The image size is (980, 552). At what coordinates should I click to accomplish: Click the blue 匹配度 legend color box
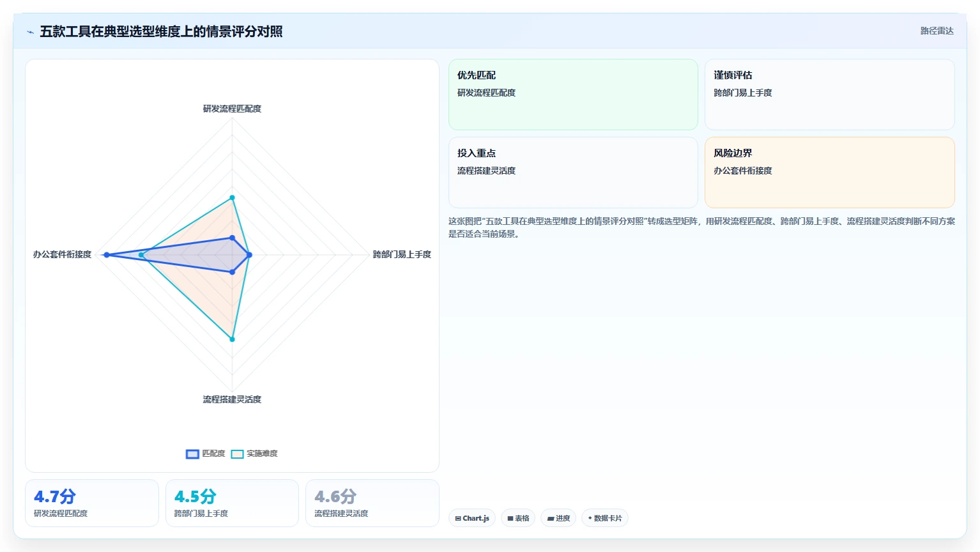coord(192,454)
